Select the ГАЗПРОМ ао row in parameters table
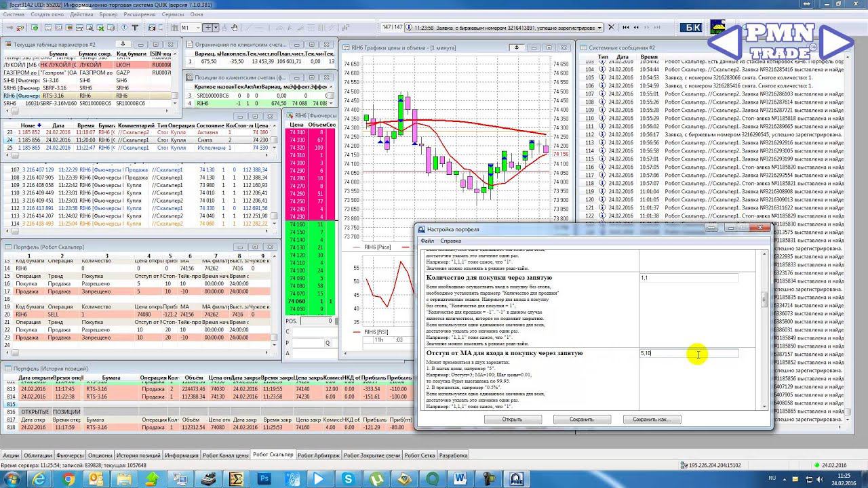The height and width of the screenshot is (488, 868). pyautogui.click(x=87, y=73)
